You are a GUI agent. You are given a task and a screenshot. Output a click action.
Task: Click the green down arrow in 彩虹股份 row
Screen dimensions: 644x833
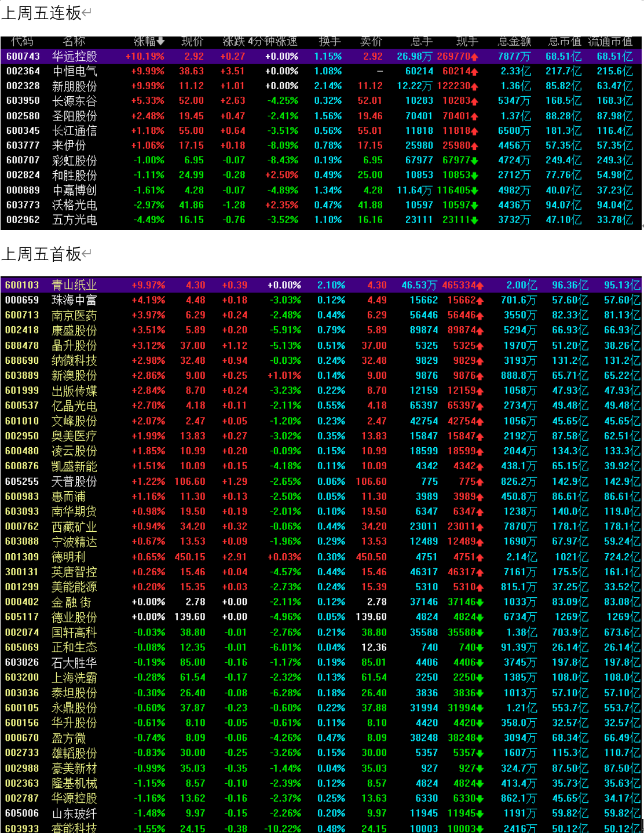pos(474,160)
